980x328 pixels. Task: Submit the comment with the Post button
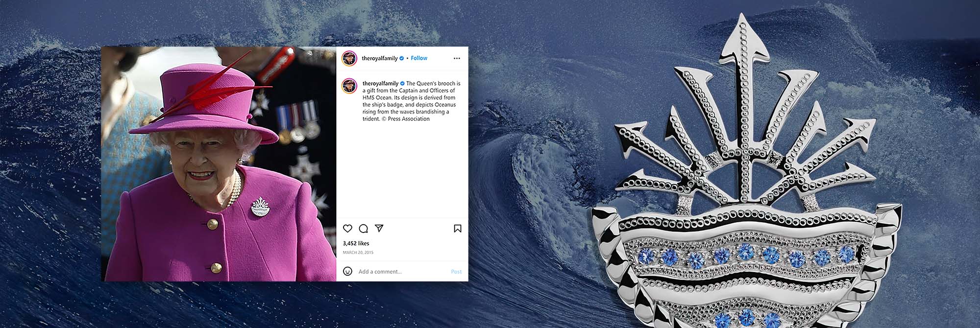pyautogui.click(x=456, y=272)
